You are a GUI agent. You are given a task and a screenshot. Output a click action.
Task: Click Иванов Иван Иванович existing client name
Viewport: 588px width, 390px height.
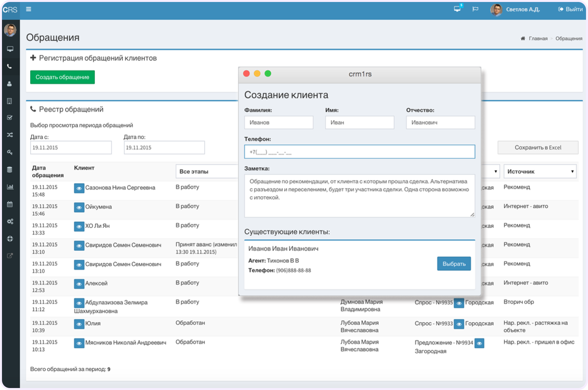(283, 249)
